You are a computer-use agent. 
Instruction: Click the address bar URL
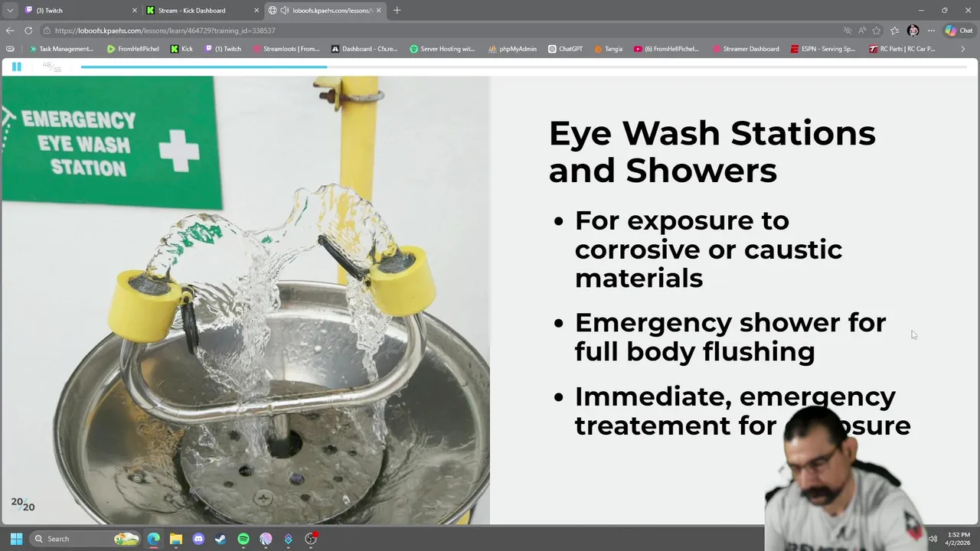pos(165,31)
